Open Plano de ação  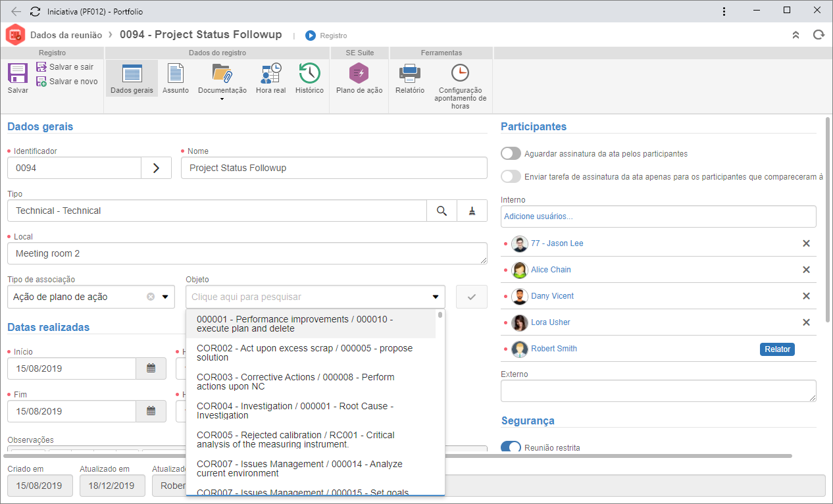click(x=359, y=78)
